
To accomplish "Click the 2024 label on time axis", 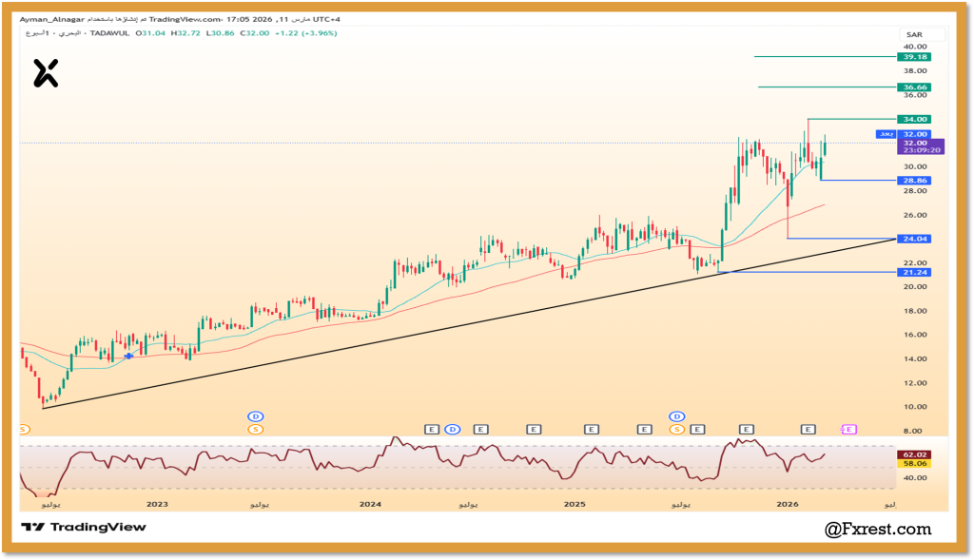I will pos(371,502).
